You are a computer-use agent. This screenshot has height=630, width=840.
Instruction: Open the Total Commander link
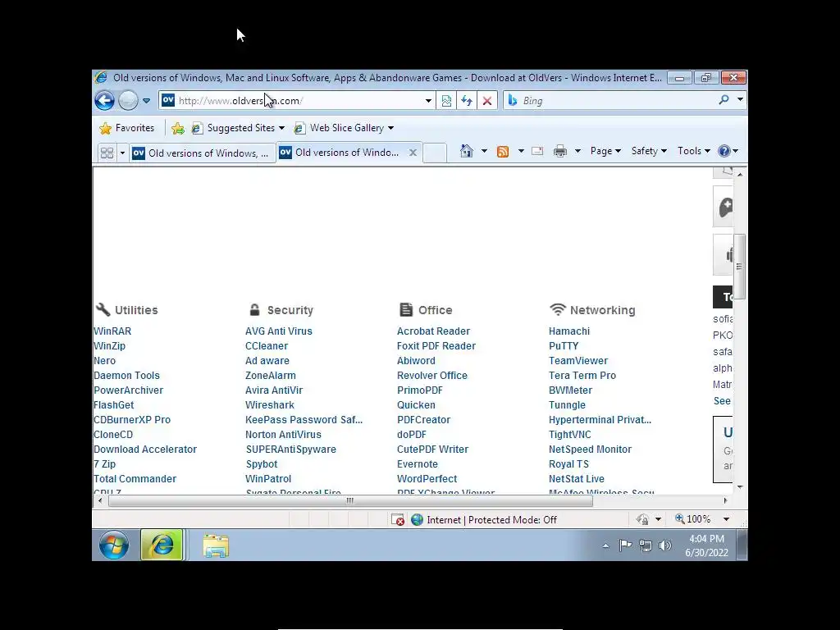[135, 479]
